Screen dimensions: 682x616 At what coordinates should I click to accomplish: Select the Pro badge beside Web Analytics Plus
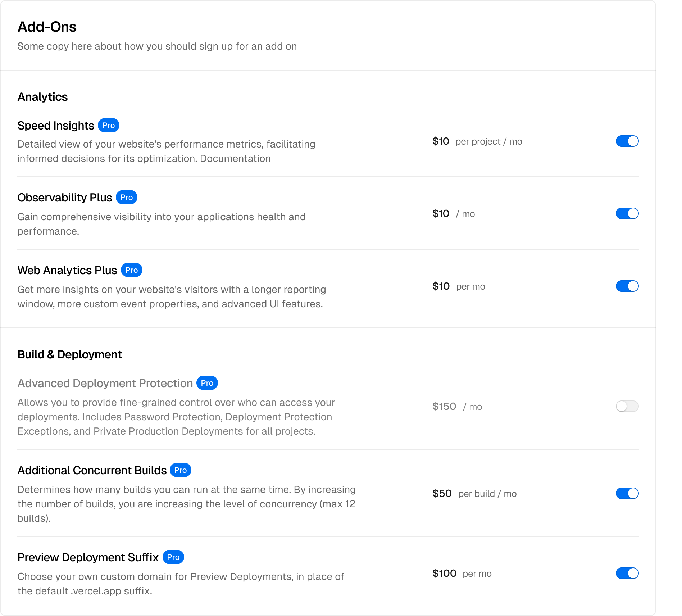tap(132, 270)
